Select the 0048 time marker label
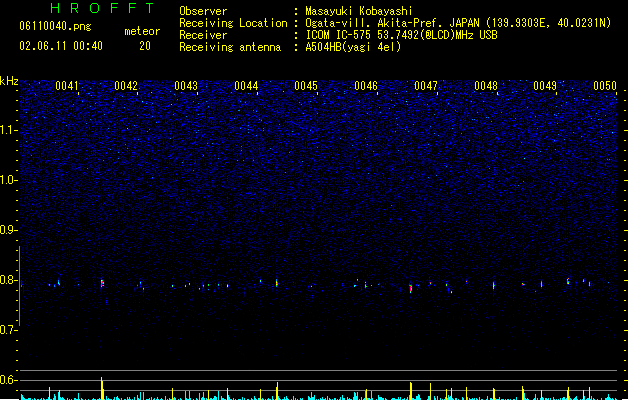 486,86
